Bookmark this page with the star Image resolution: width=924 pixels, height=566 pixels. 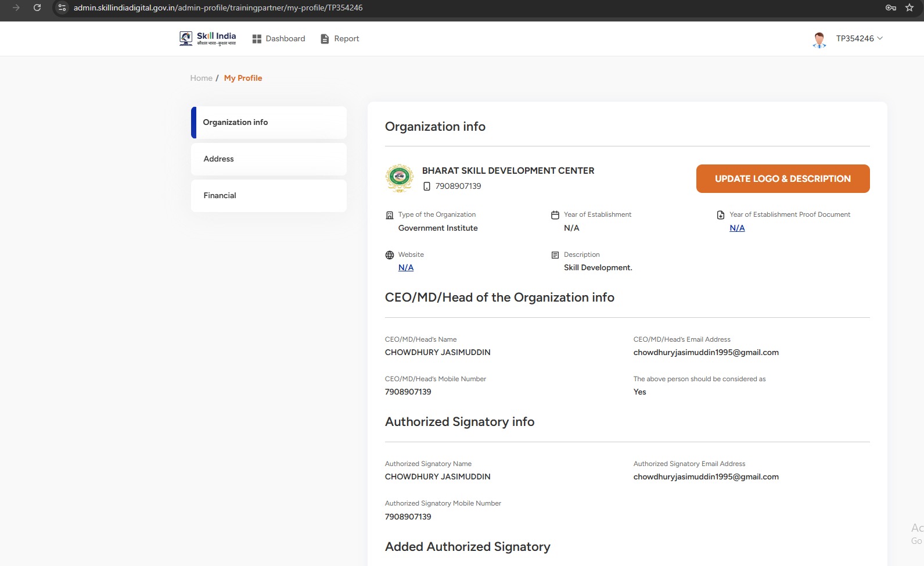909,8
